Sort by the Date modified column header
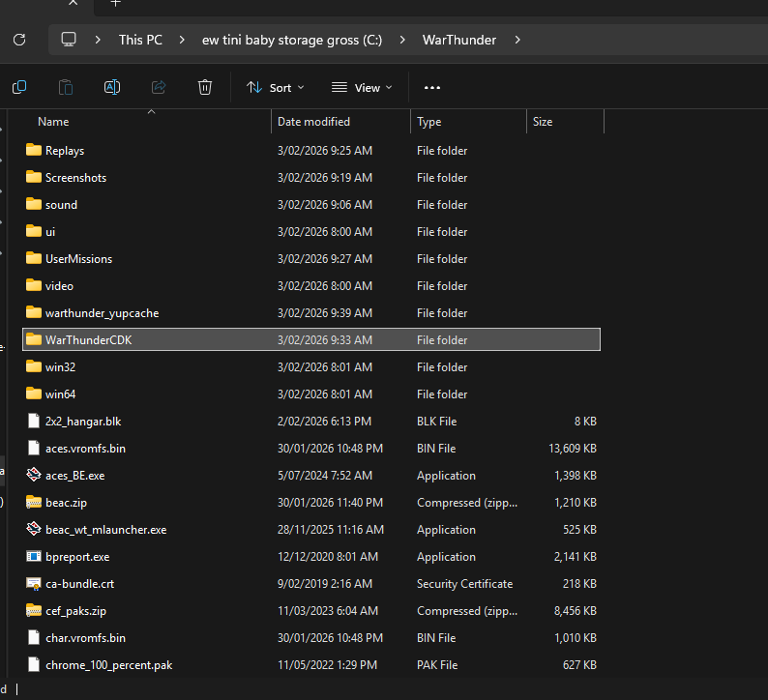Viewport: 768px width, 700px height. (313, 122)
